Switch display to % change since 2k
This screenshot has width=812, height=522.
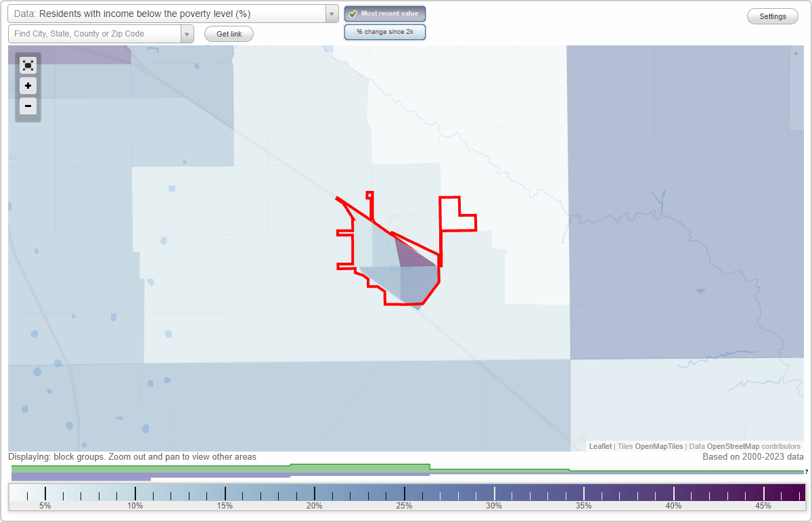pos(385,31)
